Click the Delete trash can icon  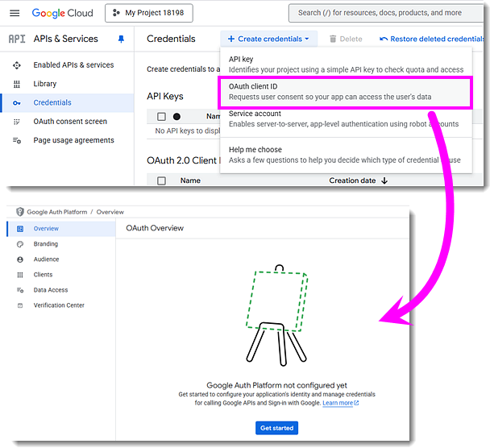(333, 39)
